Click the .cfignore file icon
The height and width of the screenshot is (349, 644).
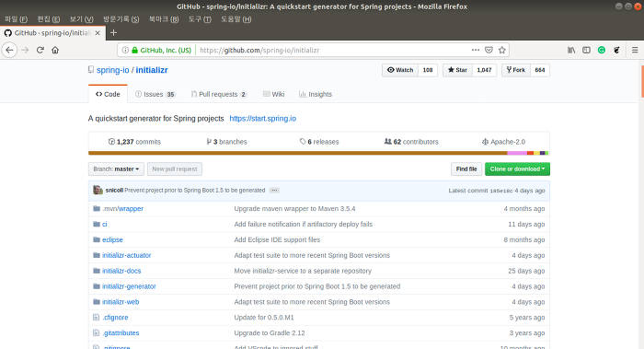[96, 318]
